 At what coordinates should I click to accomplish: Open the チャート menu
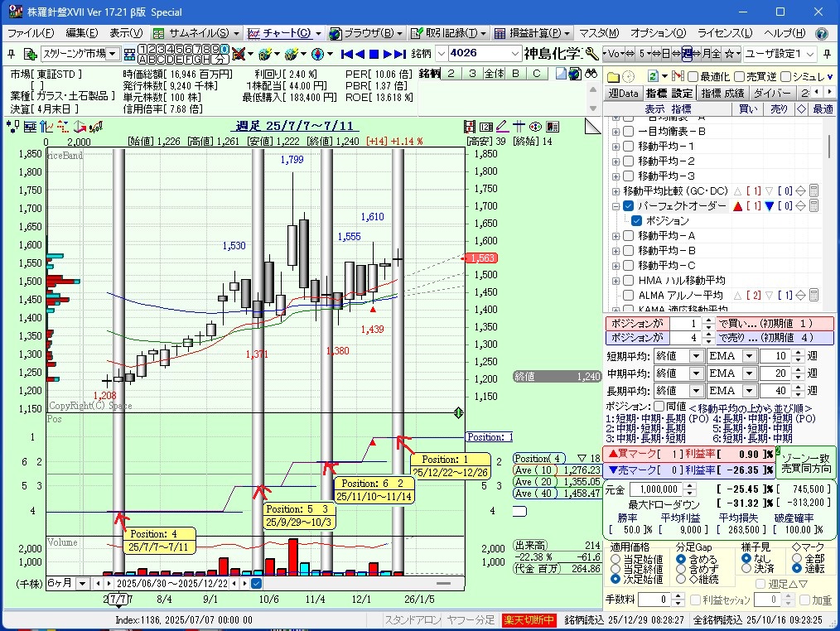[x=286, y=34]
